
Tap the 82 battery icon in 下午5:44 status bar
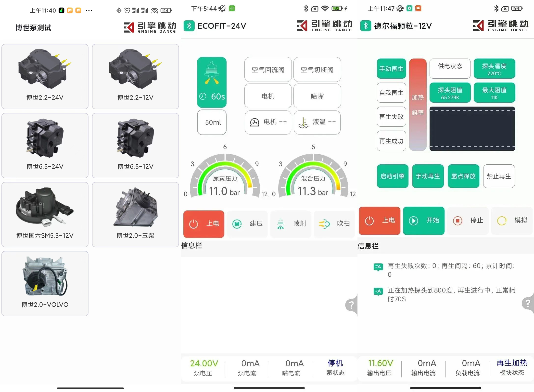point(337,8)
